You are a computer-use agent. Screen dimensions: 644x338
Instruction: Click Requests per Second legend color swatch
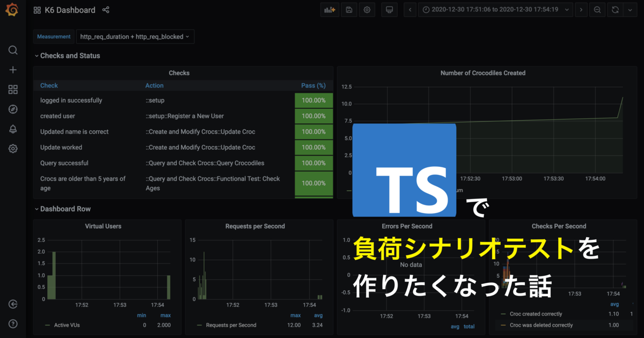point(200,325)
